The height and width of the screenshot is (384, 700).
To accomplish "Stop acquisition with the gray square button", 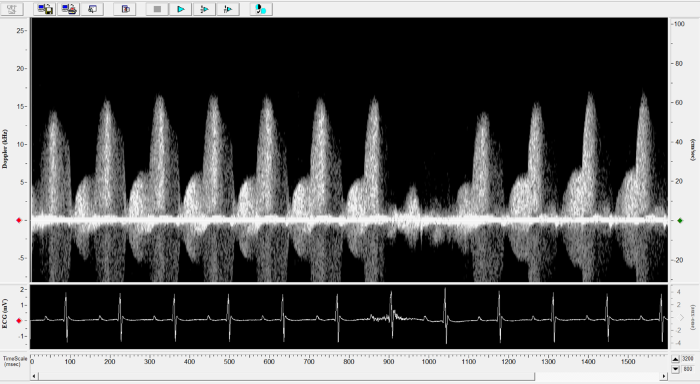I will tap(157, 9).
